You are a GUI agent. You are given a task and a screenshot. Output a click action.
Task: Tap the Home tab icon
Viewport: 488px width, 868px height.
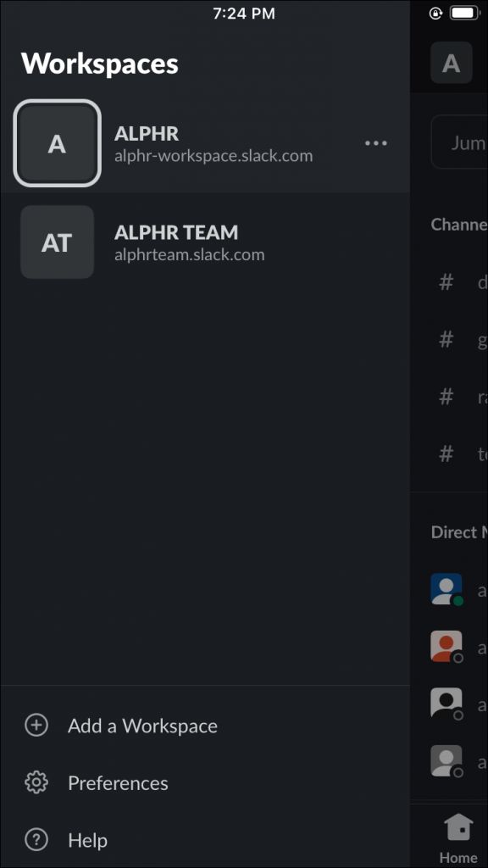pos(458,826)
